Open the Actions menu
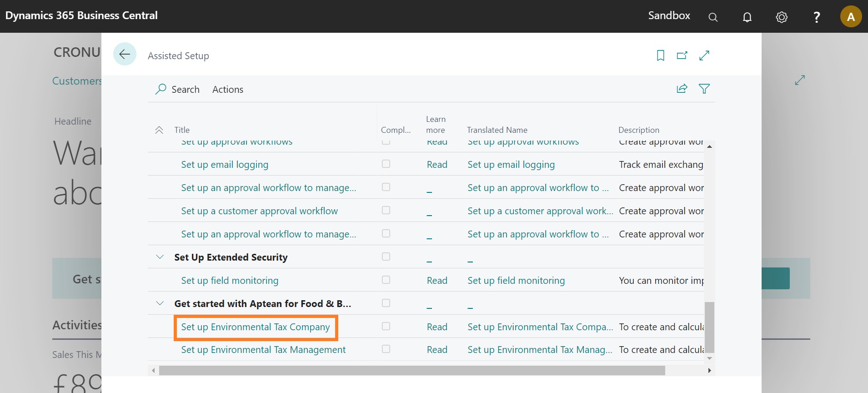This screenshot has height=393, width=868. pyautogui.click(x=227, y=90)
